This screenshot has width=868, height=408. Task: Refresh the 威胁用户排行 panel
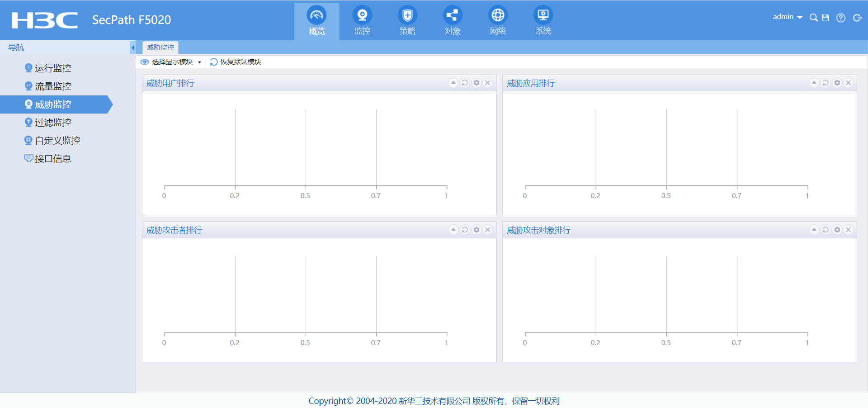pos(465,83)
